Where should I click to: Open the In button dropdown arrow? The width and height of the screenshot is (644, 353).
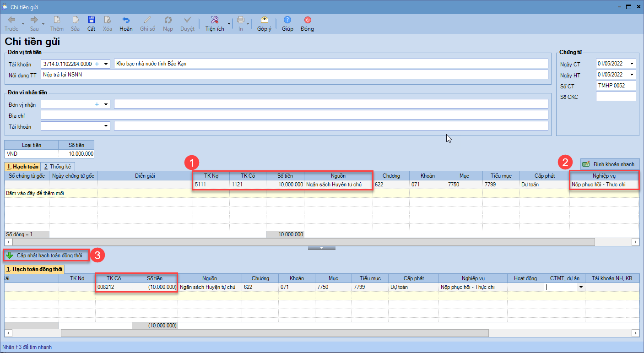[x=249, y=23]
